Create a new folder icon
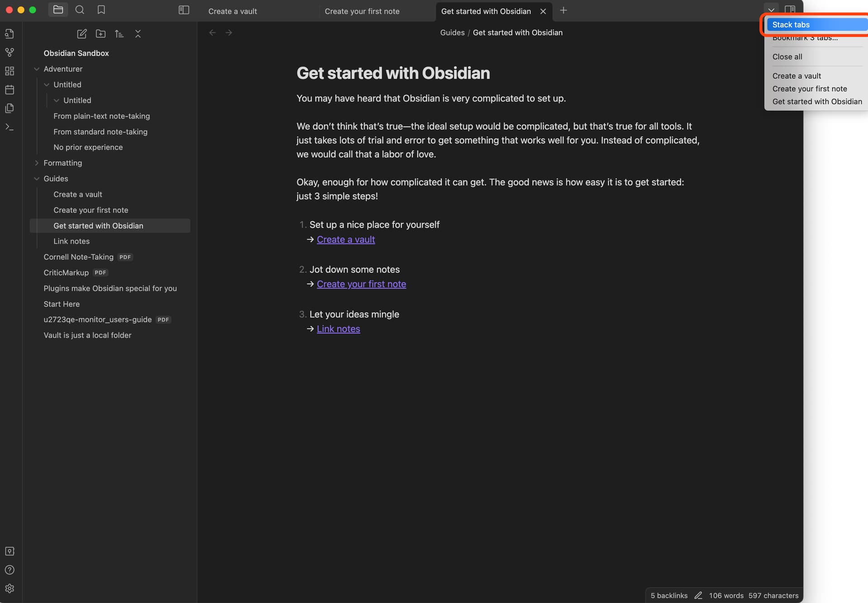The height and width of the screenshot is (603, 868). tap(100, 34)
